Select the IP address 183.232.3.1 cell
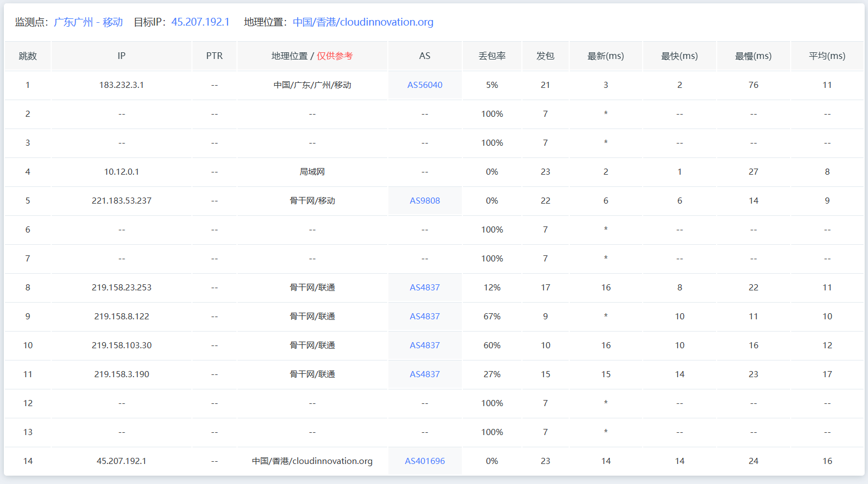This screenshot has width=868, height=484. coord(121,85)
